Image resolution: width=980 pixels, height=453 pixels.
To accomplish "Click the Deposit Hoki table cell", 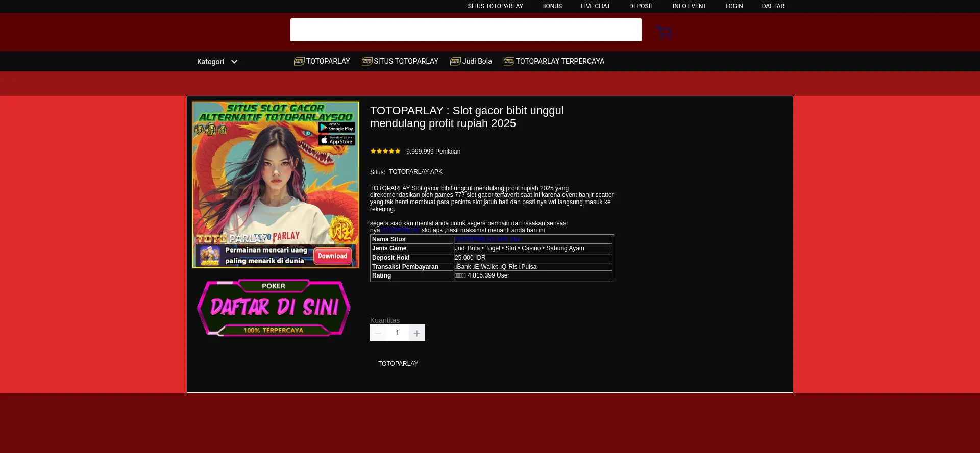I will [x=412, y=258].
